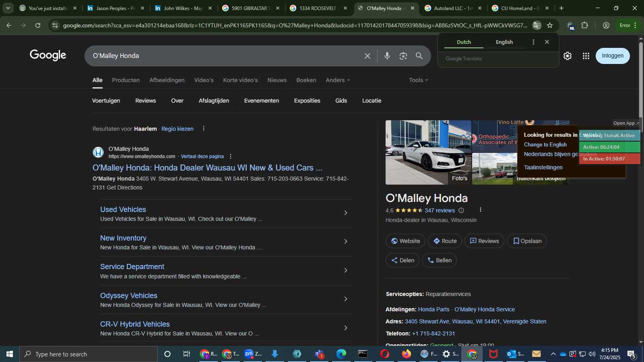This screenshot has width=644, height=362.
Task: Click the Website button in knowledge panel
Action: coord(405,241)
